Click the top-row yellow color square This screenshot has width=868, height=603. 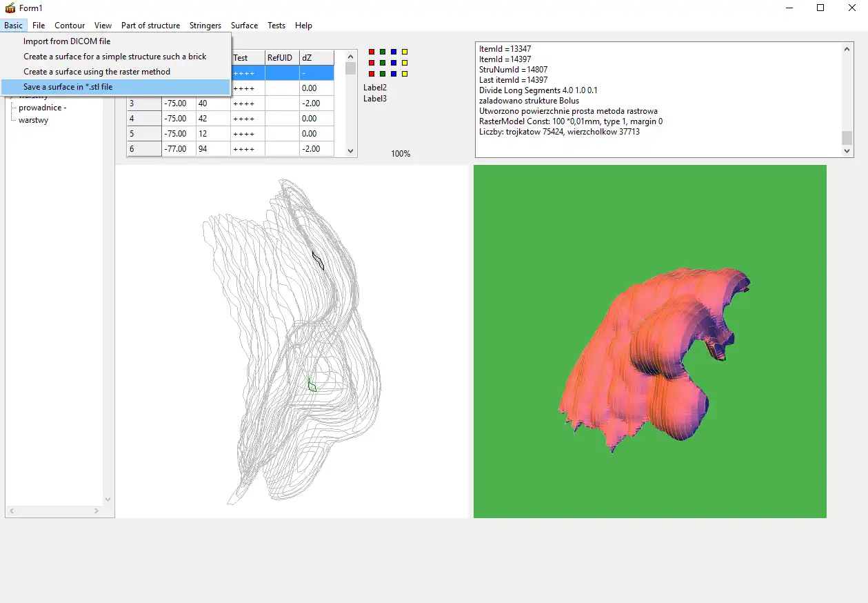[405, 52]
